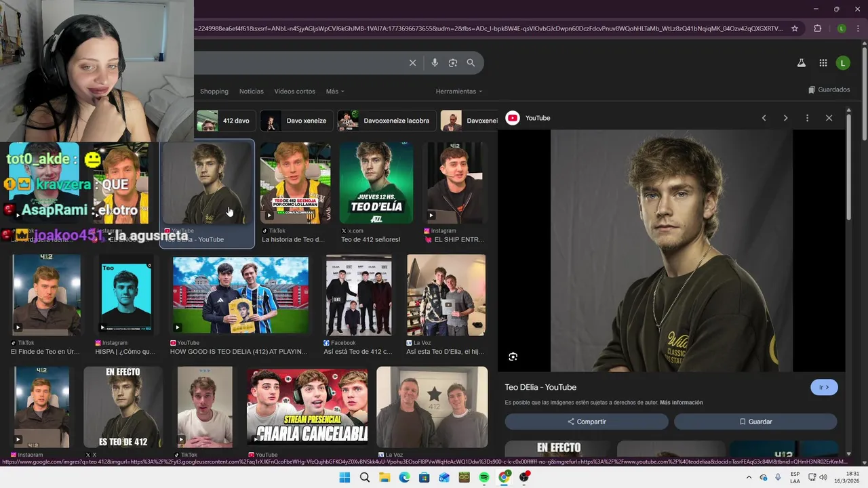Show previous image in preview panel

tap(764, 118)
